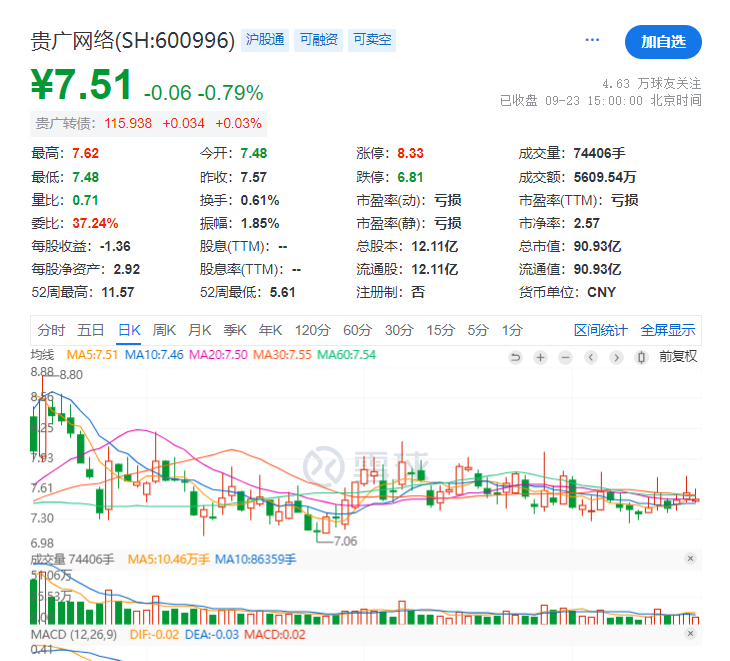Open 区间统计 interval statistics
The height and width of the screenshot is (661, 730).
[x=601, y=330]
